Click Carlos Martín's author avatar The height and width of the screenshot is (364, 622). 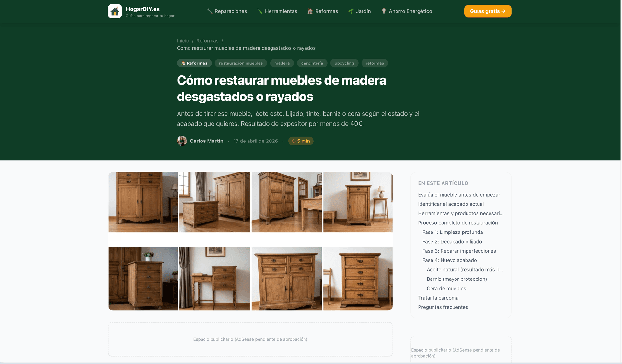coord(182,141)
